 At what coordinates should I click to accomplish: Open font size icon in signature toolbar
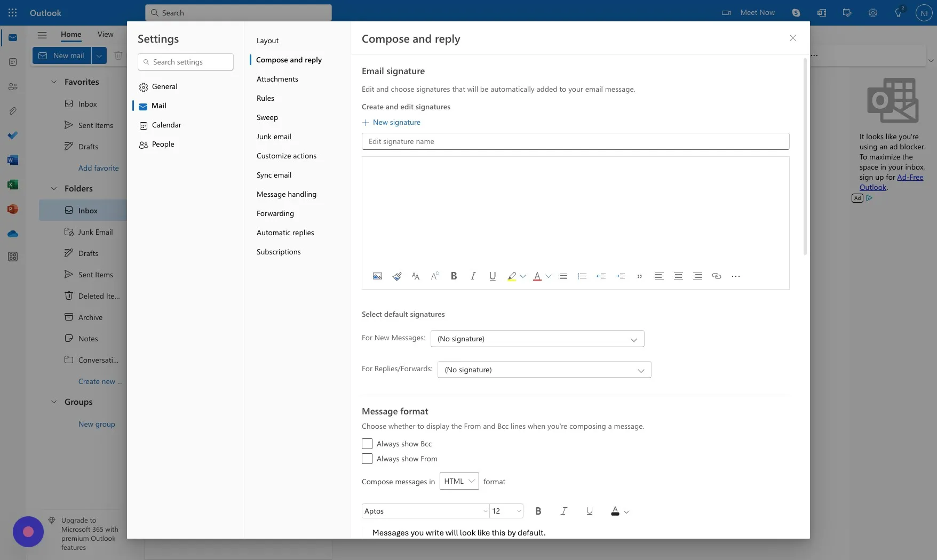click(416, 276)
